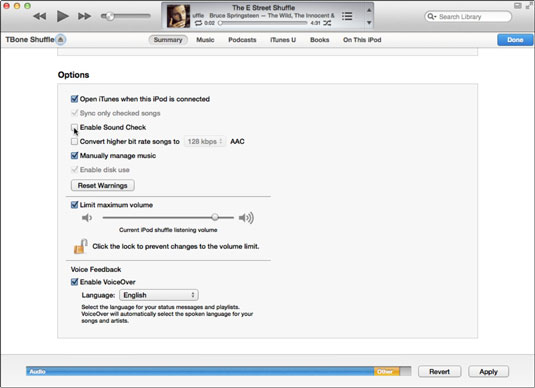Click the high volume speaker icon
This screenshot has width=535, height=388.
pyautogui.click(x=246, y=217)
